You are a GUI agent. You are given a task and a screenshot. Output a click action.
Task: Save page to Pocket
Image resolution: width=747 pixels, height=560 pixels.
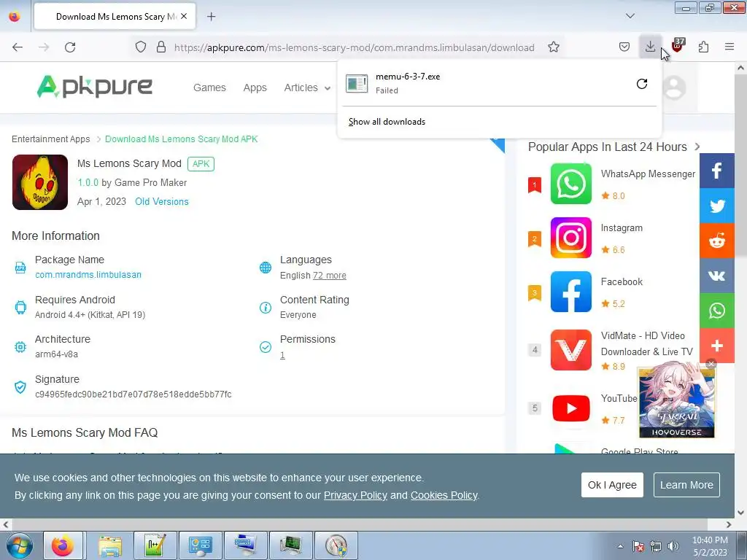tap(624, 47)
